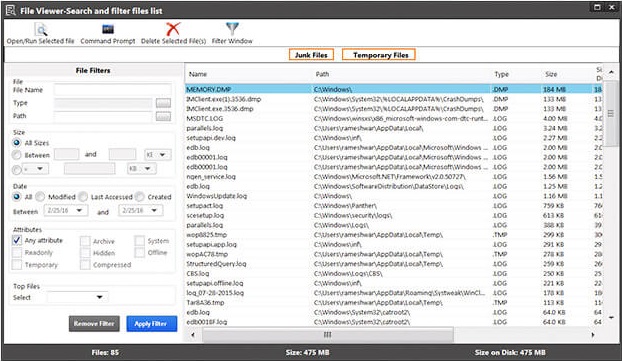
Task: Select the Last Accessed date radio button
Action: 83,196
